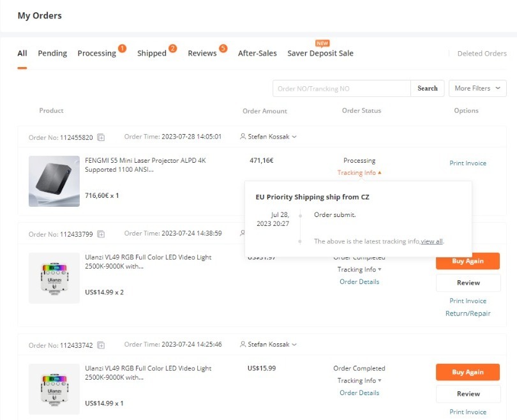Screen dimensions: 517x420
Task: Copy order number 112455820 icon
Action: pyautogui.click(x=101, y=137)
